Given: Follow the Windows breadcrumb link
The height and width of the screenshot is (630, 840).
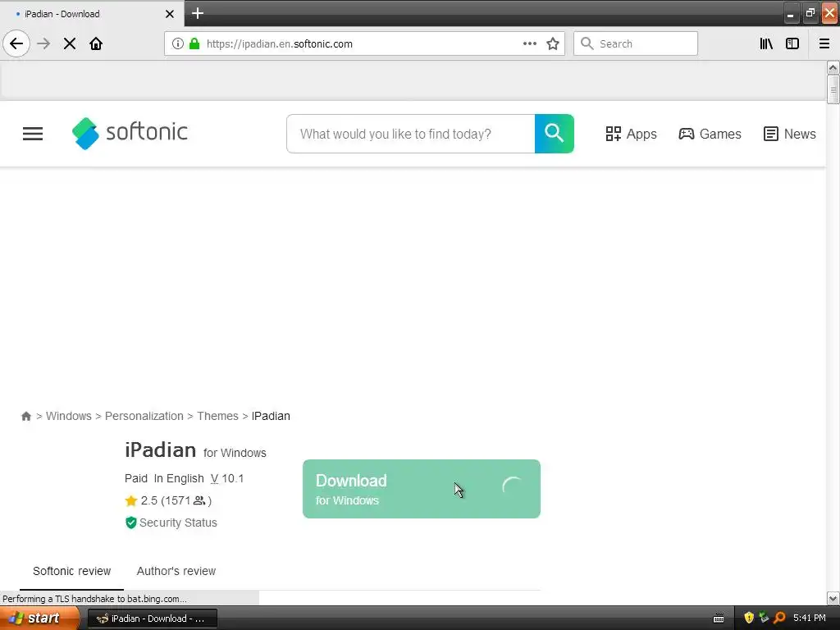Looking at the screenshot, I should [x=69, y=416].
